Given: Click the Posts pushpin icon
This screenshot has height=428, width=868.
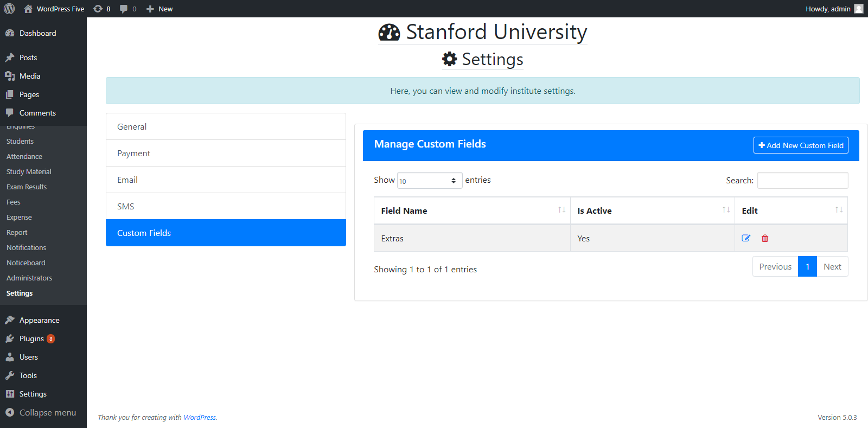Looking at the screenshot, I should pyautogui.click(x=10, y=58).
